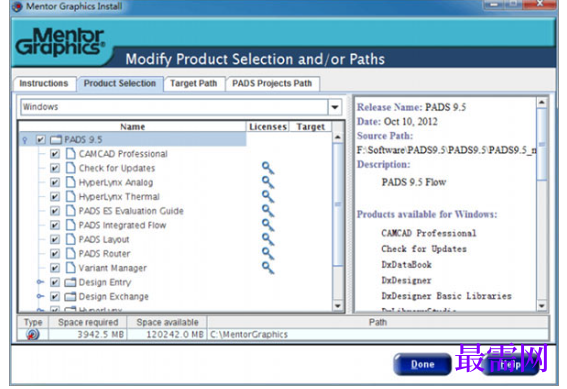Uncheck CAMCAD Professional checkbox
This screenshot has width=567, height=389.
[55, 154]
